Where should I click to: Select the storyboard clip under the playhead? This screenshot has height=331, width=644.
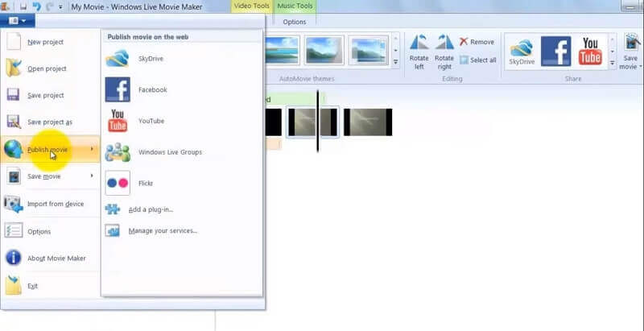coord(312,122)
